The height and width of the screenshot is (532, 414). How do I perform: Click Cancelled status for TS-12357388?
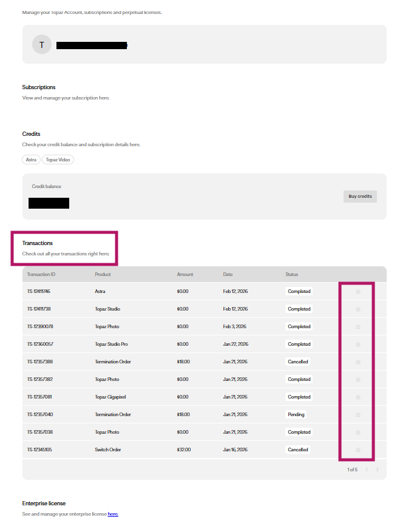(x=298, y=362)
